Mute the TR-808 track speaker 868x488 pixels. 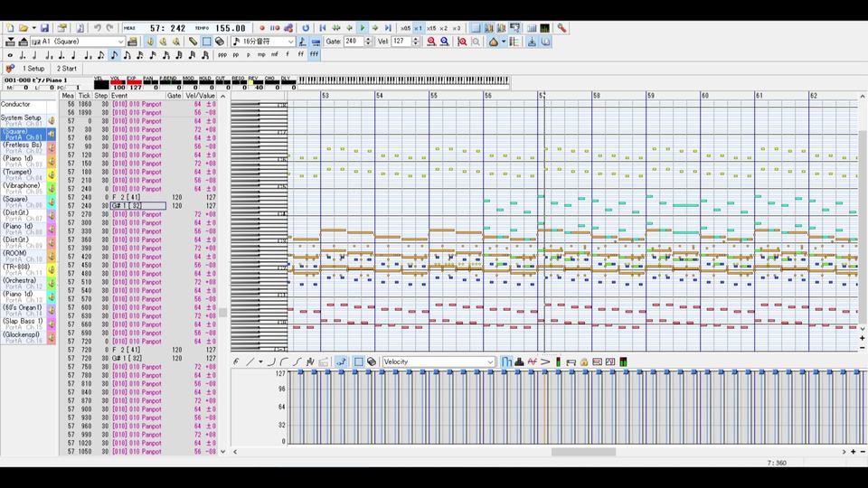coord(52,269)
